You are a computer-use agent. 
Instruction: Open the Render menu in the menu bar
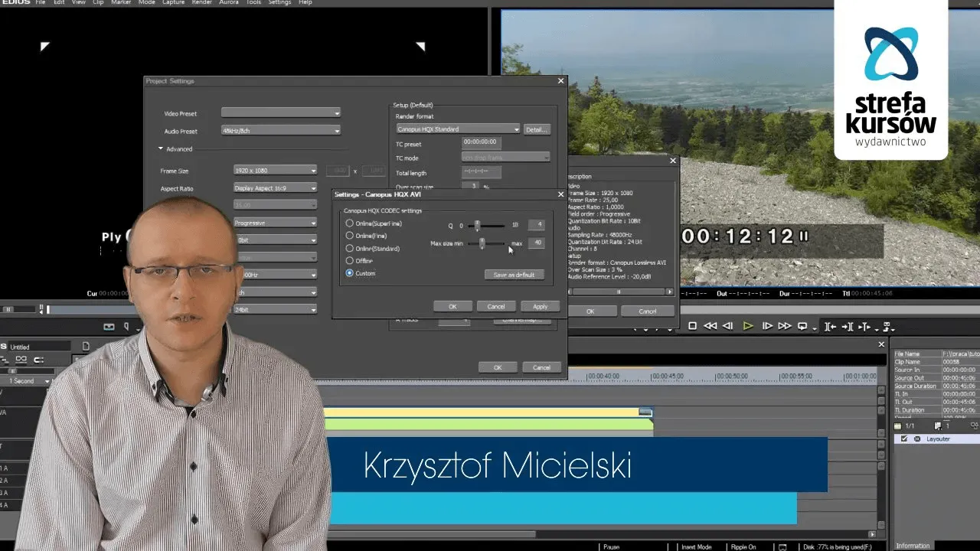202,3
